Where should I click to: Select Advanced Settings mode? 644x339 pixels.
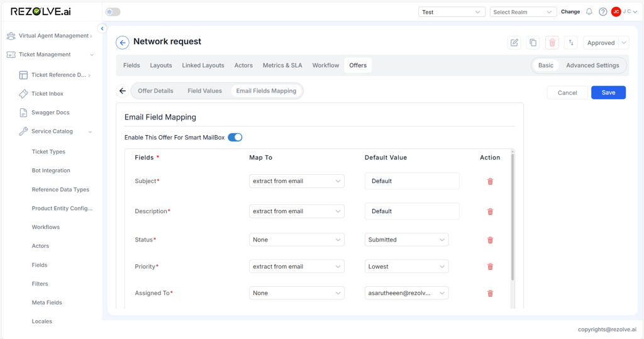(592, 65)
